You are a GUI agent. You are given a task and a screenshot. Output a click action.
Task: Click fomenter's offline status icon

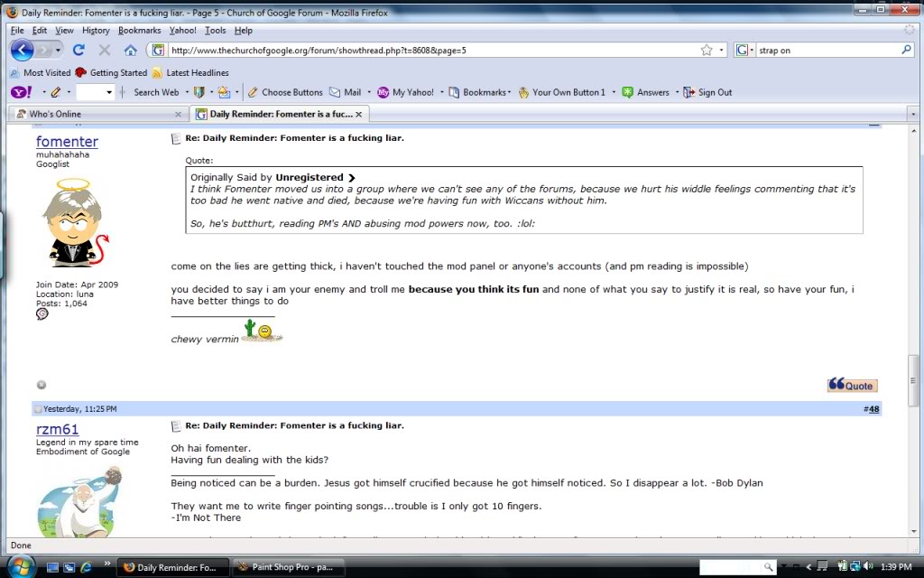(42, 385)
